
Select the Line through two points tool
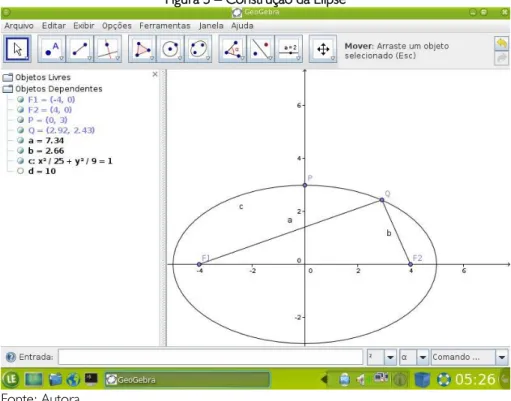tap(80, 49)
